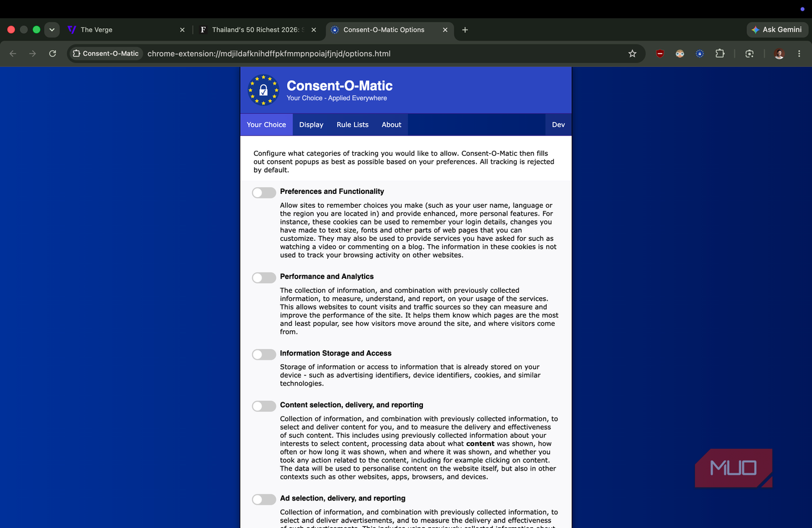Image resolution: width=812 pixels, height=528 pixels.
Task: Click the Consent-O-Matic site info chip
Action: point(106,54)
